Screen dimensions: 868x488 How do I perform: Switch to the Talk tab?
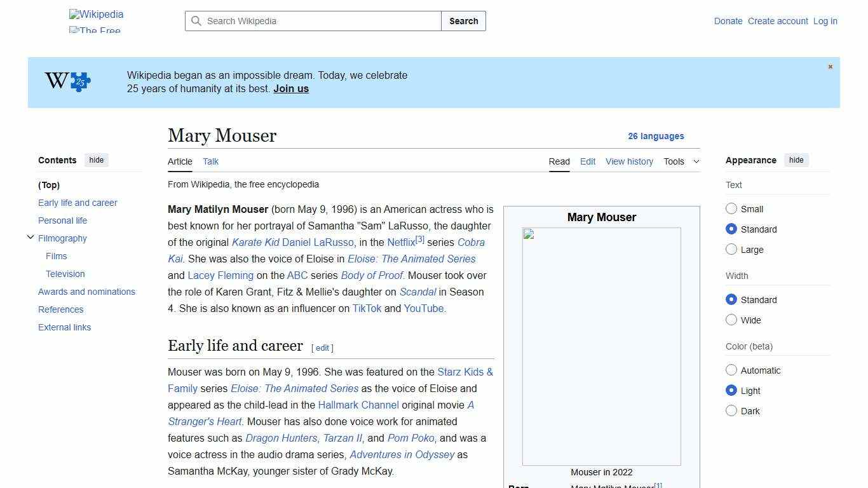tap(210, 161)
